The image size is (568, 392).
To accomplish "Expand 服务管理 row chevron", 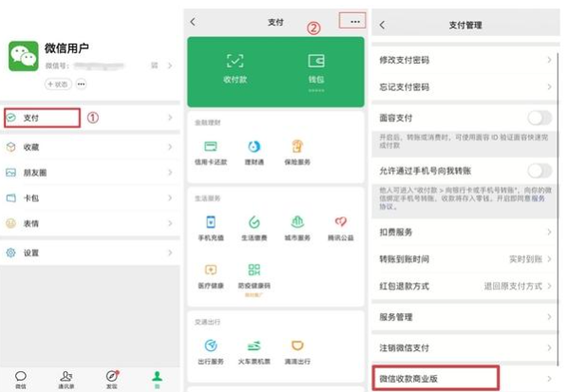I will [549, 317].
